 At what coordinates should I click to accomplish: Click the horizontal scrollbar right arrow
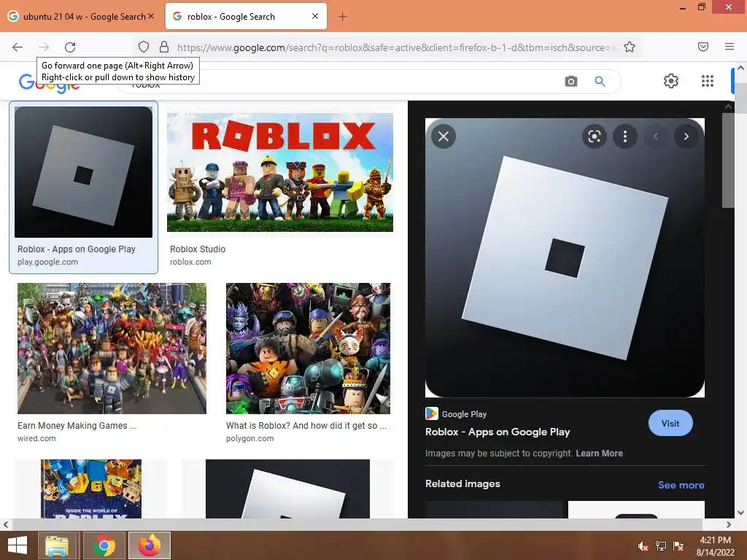pyautogui.click(x=729, y=524)
